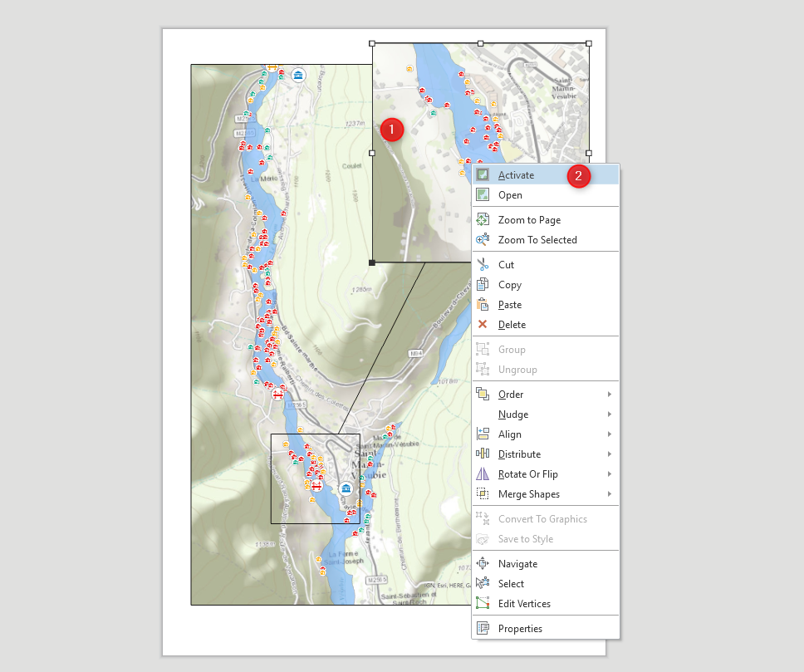Open Properties from the context menu

pos(546,629)
